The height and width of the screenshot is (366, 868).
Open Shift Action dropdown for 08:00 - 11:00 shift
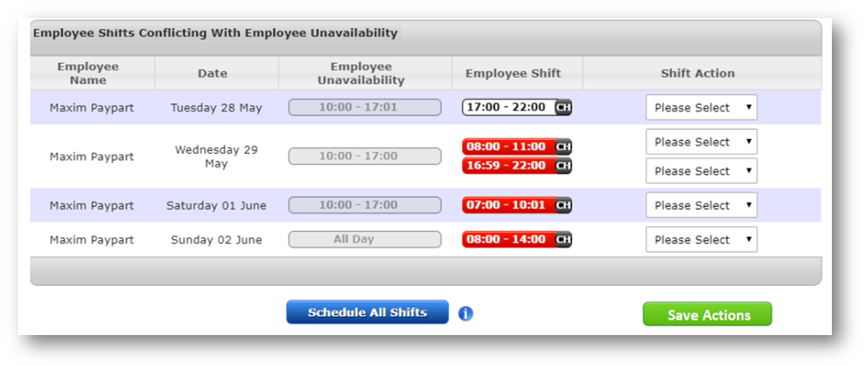701,143
